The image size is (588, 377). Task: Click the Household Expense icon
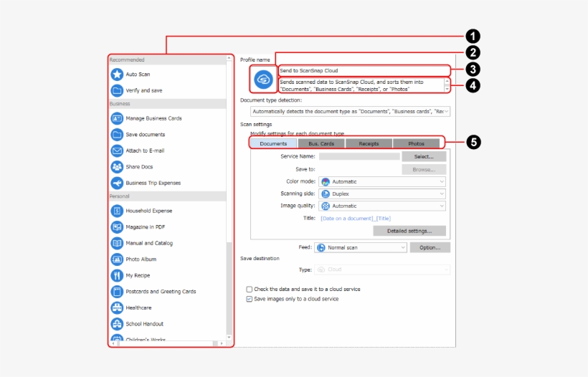[117, 211]
